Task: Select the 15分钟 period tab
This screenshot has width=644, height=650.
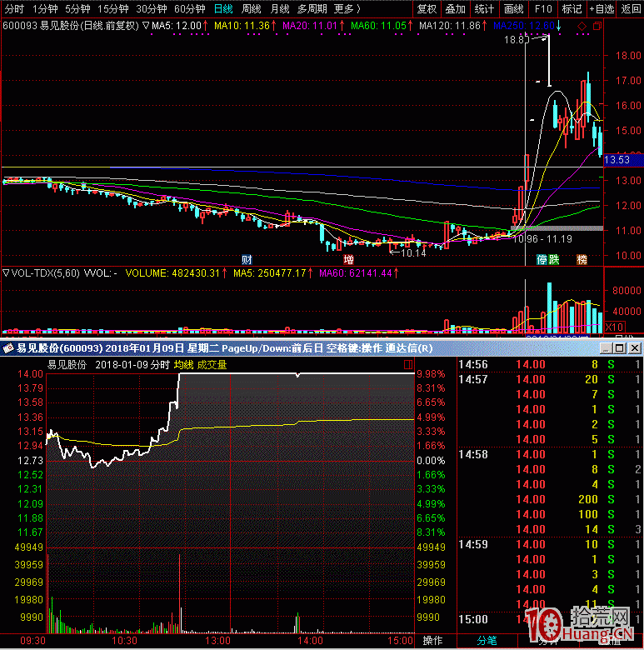Action: [112, 8]
